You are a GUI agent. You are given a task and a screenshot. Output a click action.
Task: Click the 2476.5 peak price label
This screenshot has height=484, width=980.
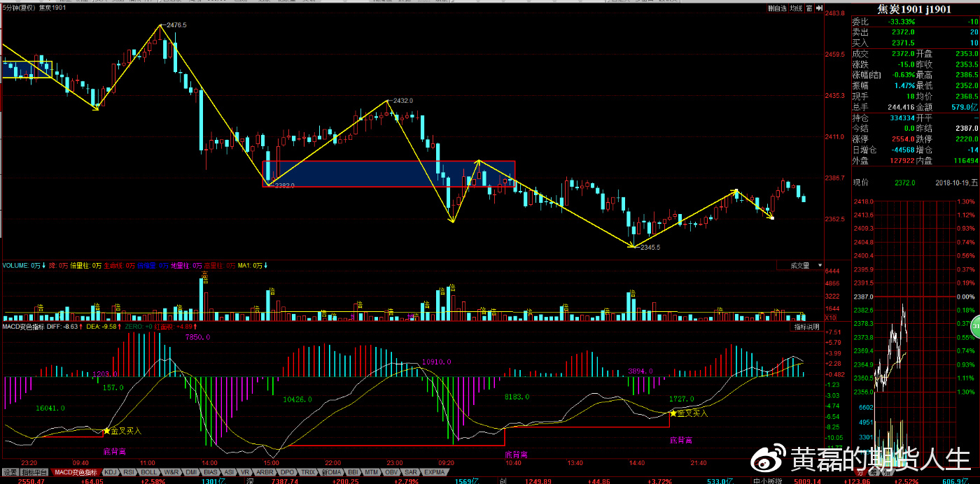click(176, 25)
